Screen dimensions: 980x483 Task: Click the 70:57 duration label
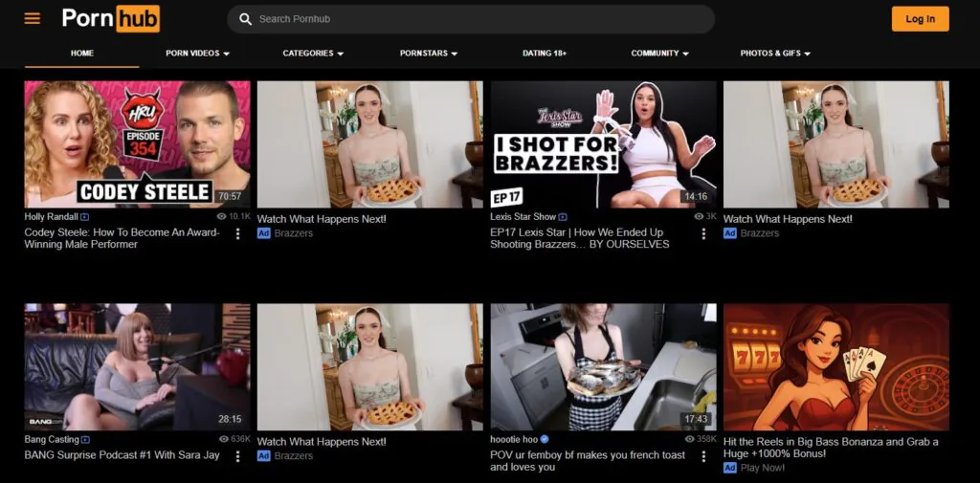pyautogui.click(x=230, y=196)
